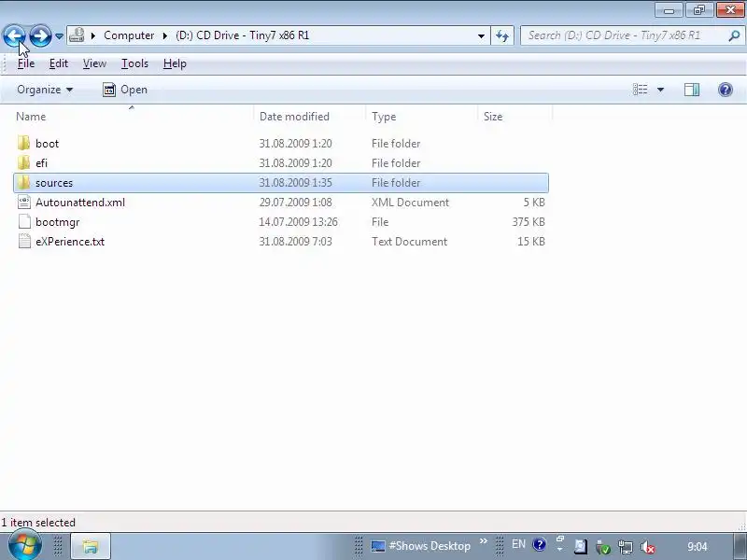Click the boot folder name
Viewport: 747px width, 560px height.
click(48, 144)
